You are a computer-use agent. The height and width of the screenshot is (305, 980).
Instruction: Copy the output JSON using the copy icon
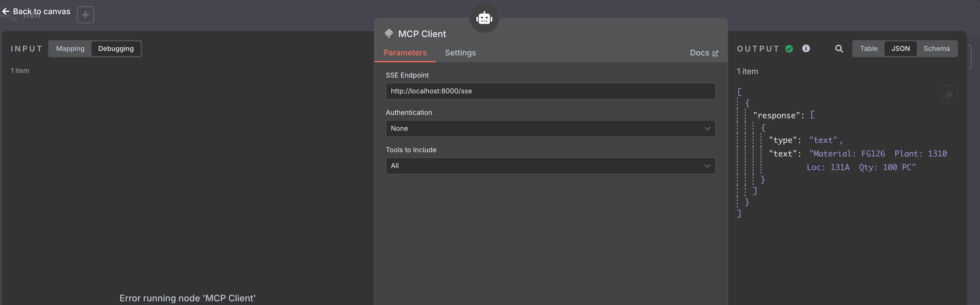point(949,94)
